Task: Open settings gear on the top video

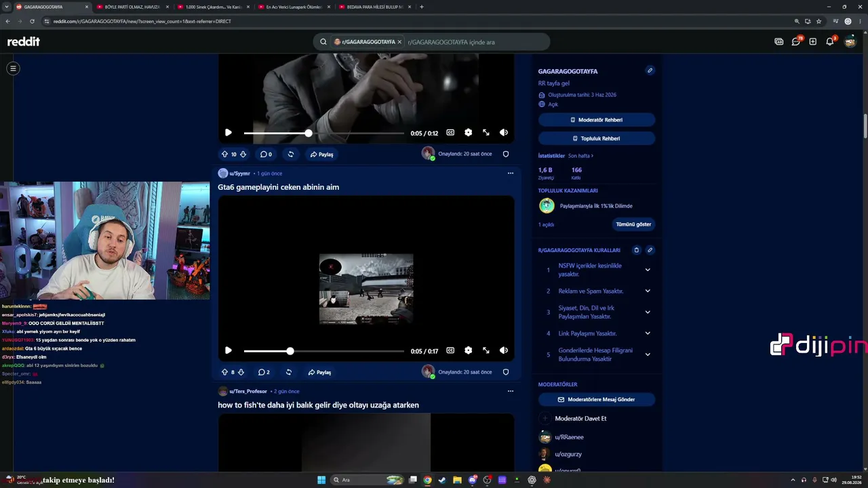Action: point(468,132)
